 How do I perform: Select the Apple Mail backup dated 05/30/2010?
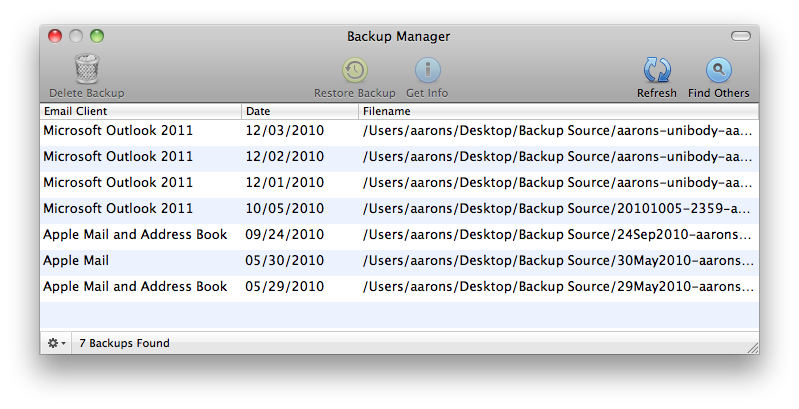click(400, 261)
